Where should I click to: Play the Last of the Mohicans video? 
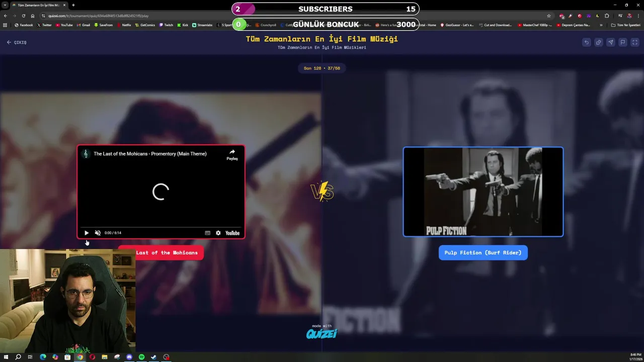87,233
